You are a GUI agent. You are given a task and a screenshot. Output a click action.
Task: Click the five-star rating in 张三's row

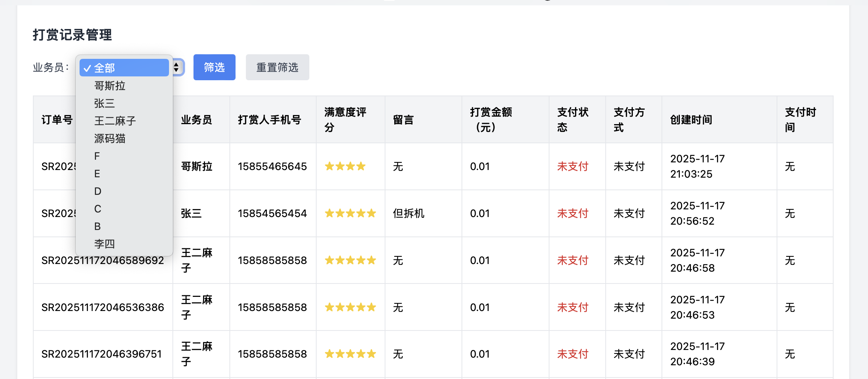tap(350, 213)
